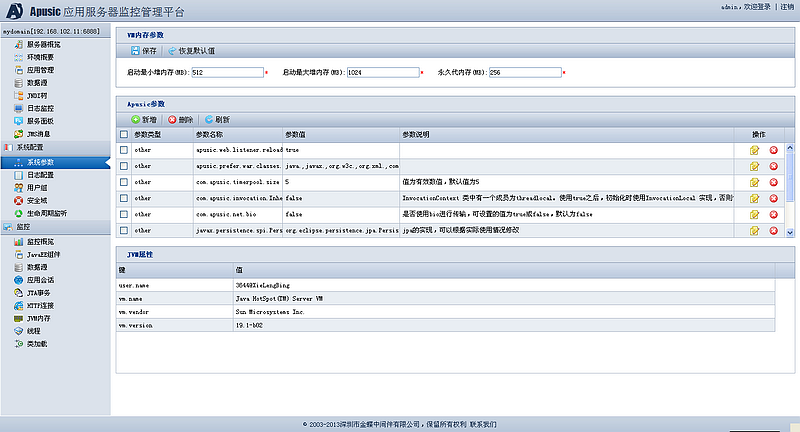800x432 pixels.
Task: Delete the com.apusic.net.bio row
Action: tap(773, 214)
